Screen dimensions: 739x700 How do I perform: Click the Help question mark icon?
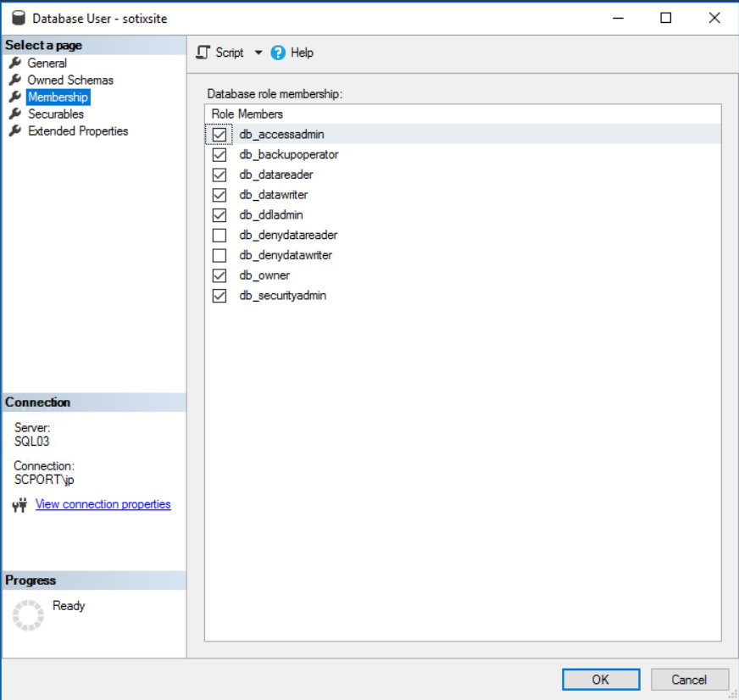(x=278, y=53)
